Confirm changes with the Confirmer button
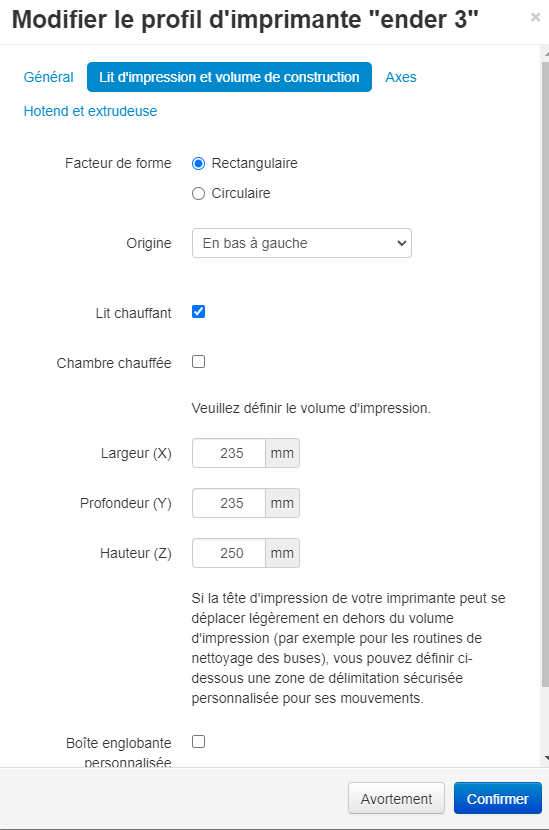This screenshot has height=830, width=549. pyautogui.click(x=498, y=798)
